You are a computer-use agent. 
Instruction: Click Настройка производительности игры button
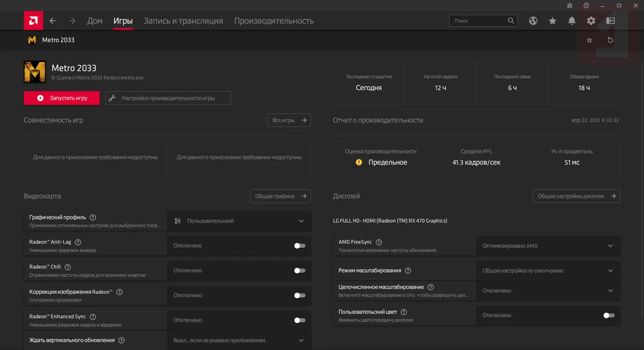(x=168, y=98)
